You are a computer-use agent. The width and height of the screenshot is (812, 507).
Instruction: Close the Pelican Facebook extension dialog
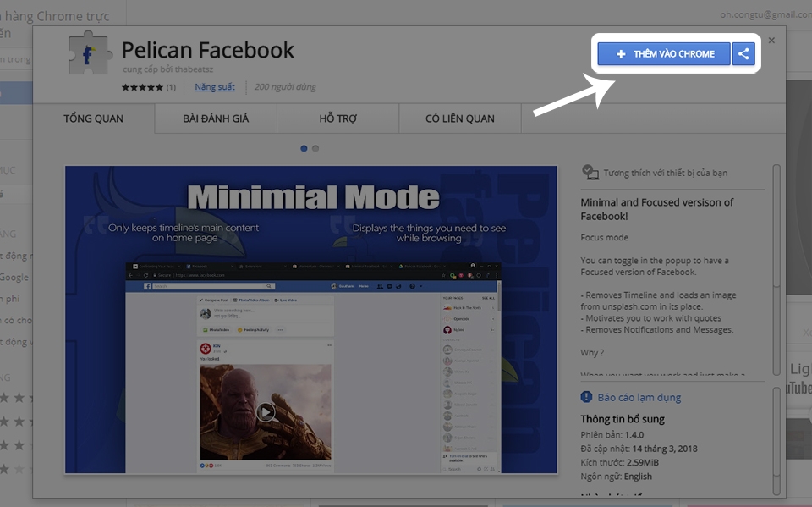[x=771, y=41]
